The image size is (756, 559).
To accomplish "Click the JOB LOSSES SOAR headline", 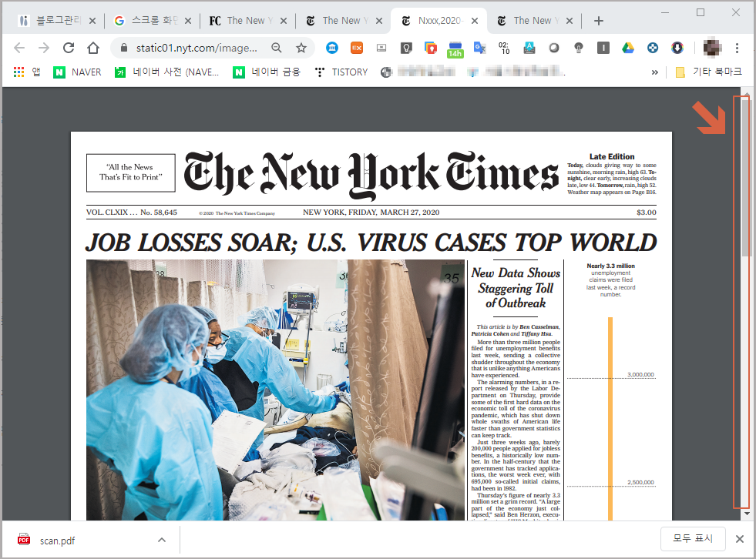I will 371,242.
